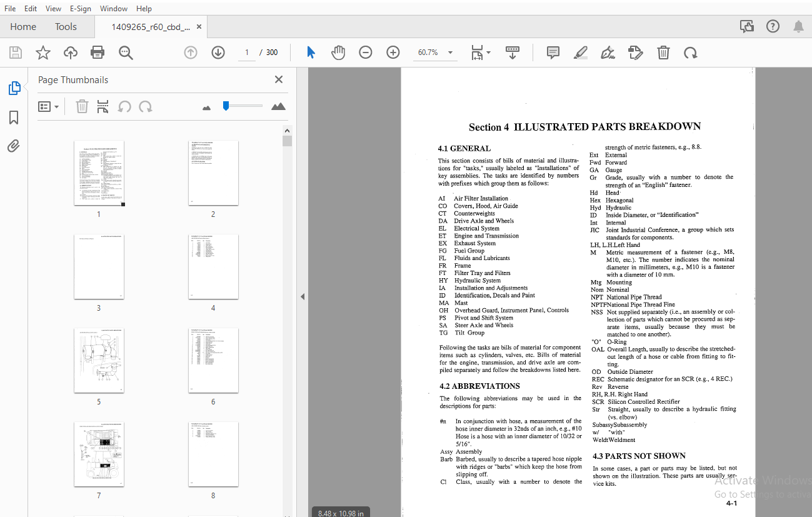Open the fit page scrolling options
Screen dimensions: 812x517
click(x=480, y=53)
